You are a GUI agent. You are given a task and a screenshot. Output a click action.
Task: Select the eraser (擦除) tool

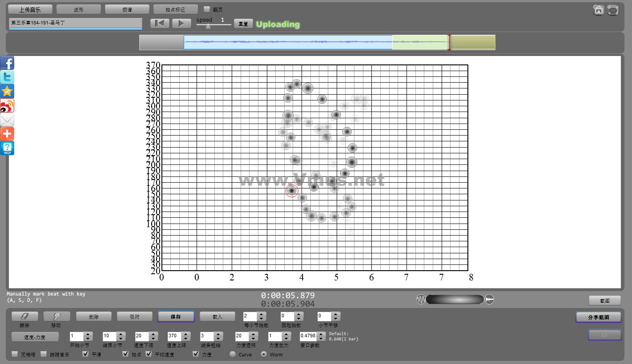[24, 316]
